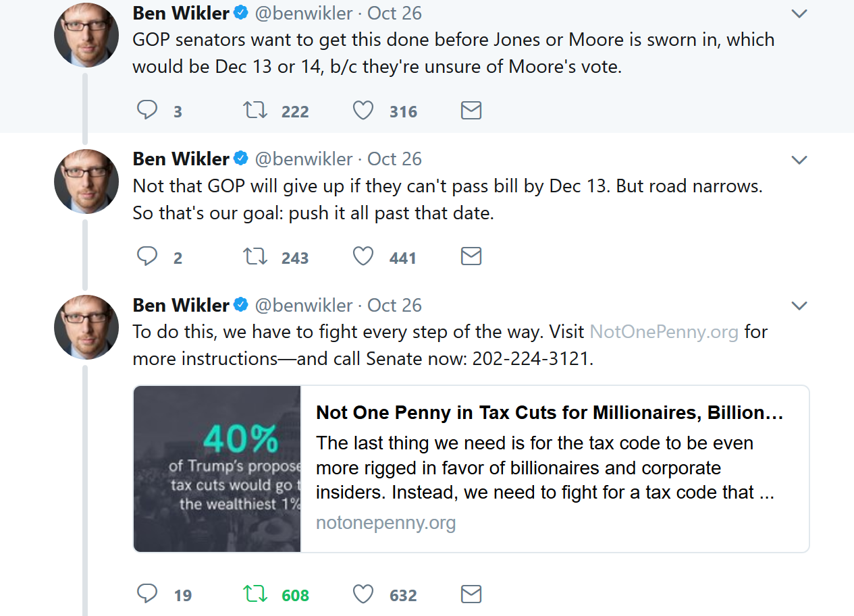This screenshot has width=854, height=616.
Task: Undo the green retweet showing 608
Action: tap(255, 594)
